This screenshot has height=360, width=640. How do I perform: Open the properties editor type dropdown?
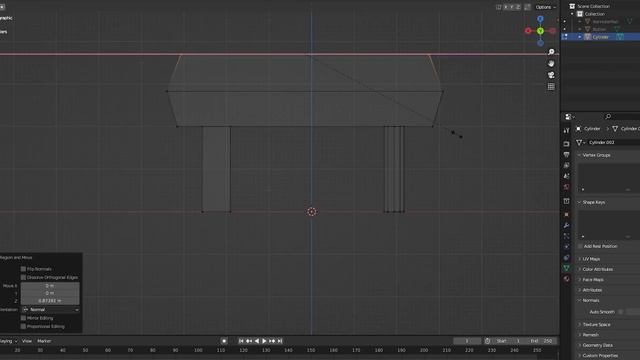point(569,117)
